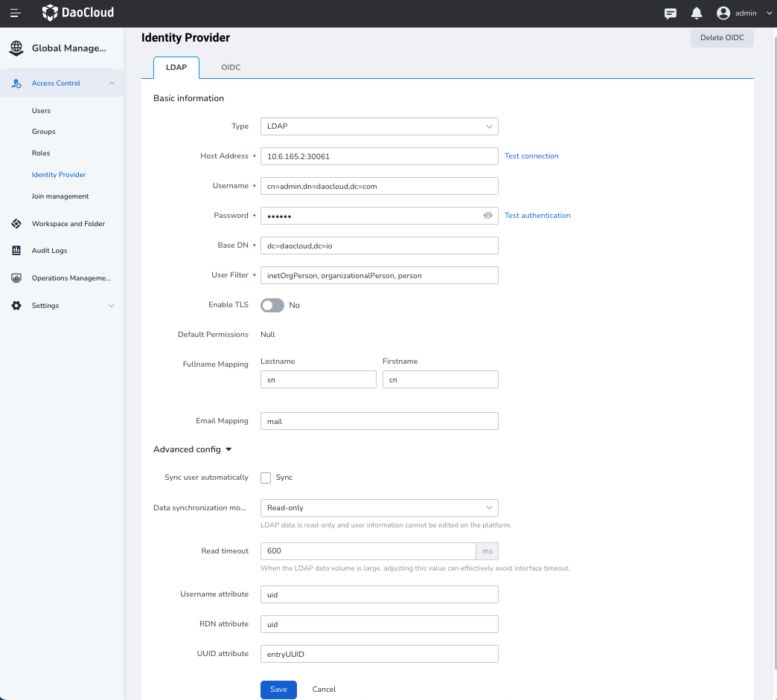This screenshot has height=700, width=777.
Task: Open Workspace and Folder menu item
Action: pos(68,223)
